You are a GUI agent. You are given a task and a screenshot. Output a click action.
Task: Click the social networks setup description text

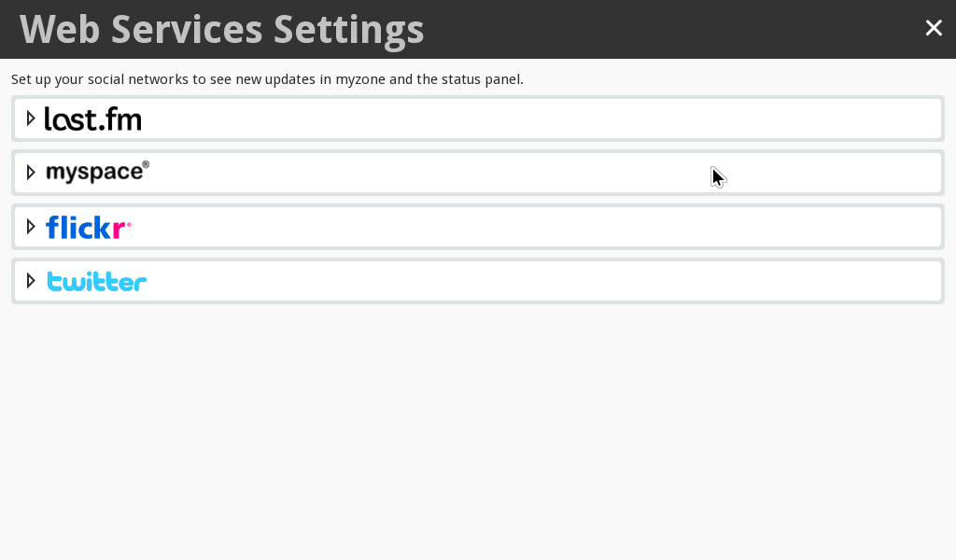(x=267, y=79)
